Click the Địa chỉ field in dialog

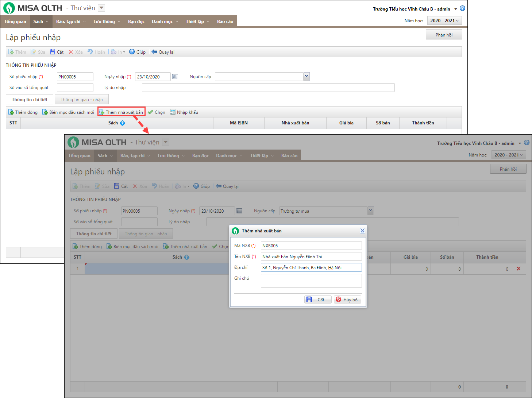311,267
